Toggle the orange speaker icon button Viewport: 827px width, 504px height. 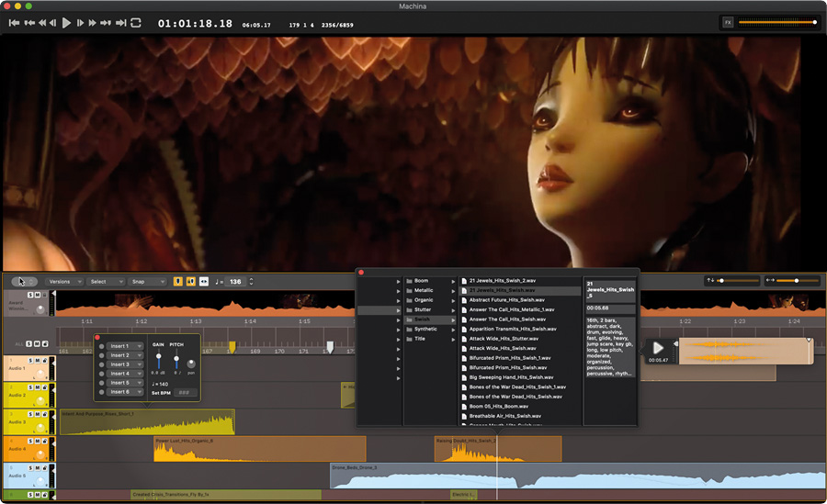(191, 282)
